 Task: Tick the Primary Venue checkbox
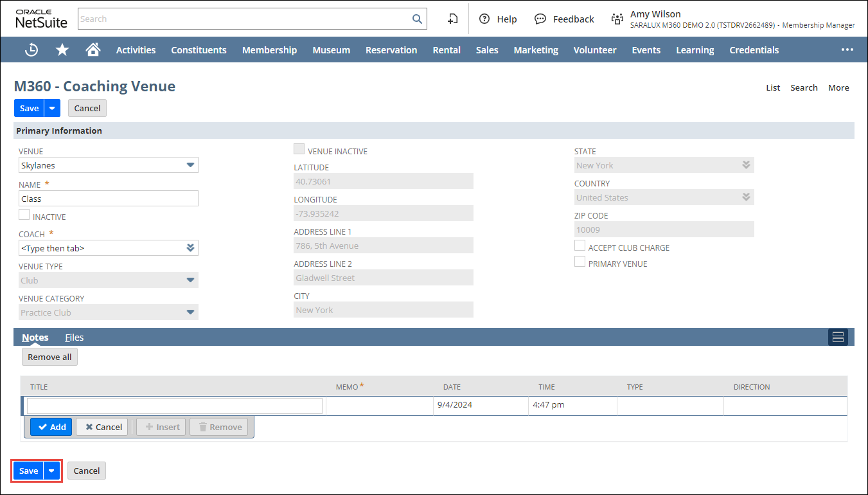tap(580, 262)
